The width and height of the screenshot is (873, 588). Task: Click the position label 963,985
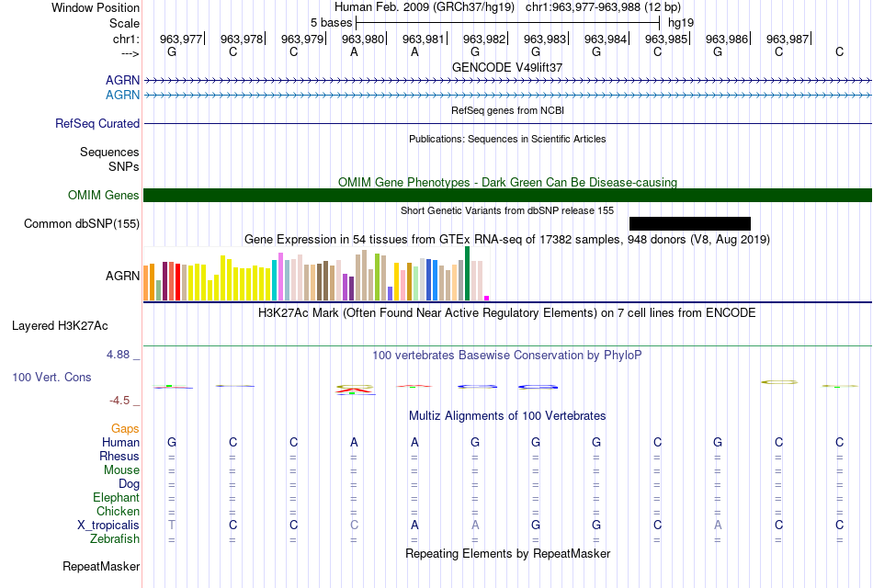[666, 39]
